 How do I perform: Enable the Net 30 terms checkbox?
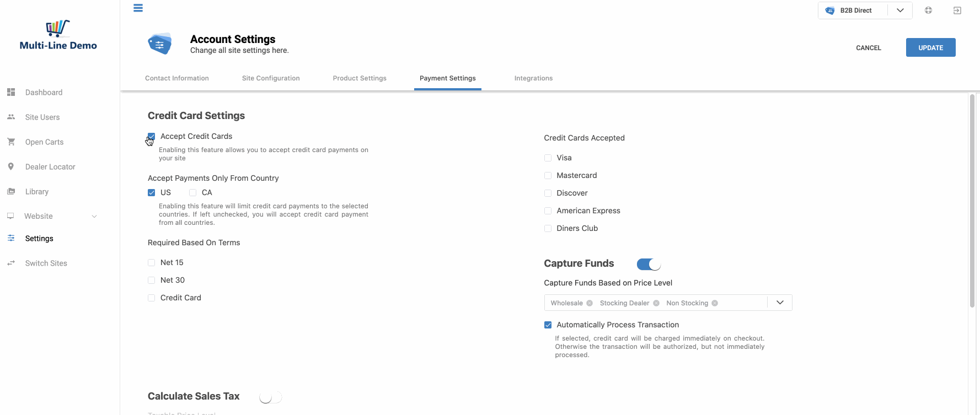(x=152, y=280)
